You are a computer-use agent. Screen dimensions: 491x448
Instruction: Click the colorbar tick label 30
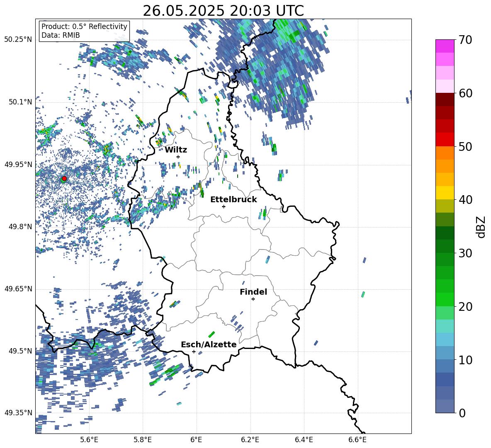pyautogui.click(x=465, y=253)
